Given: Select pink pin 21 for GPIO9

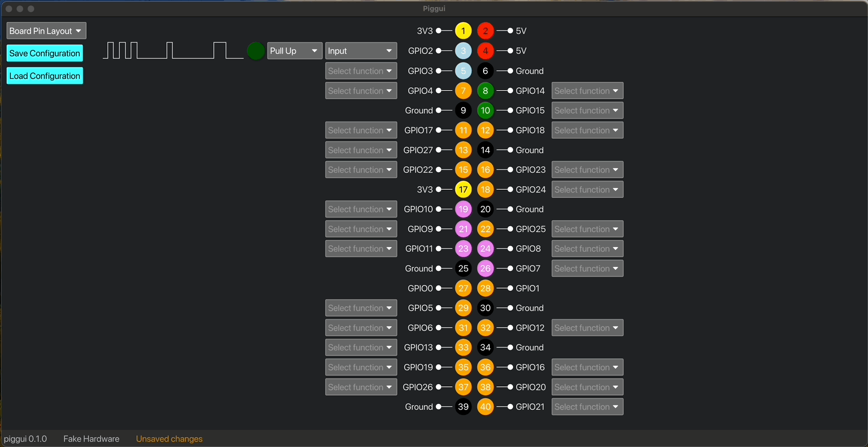Looking at the screenshot, I should (x=463, y=229).
